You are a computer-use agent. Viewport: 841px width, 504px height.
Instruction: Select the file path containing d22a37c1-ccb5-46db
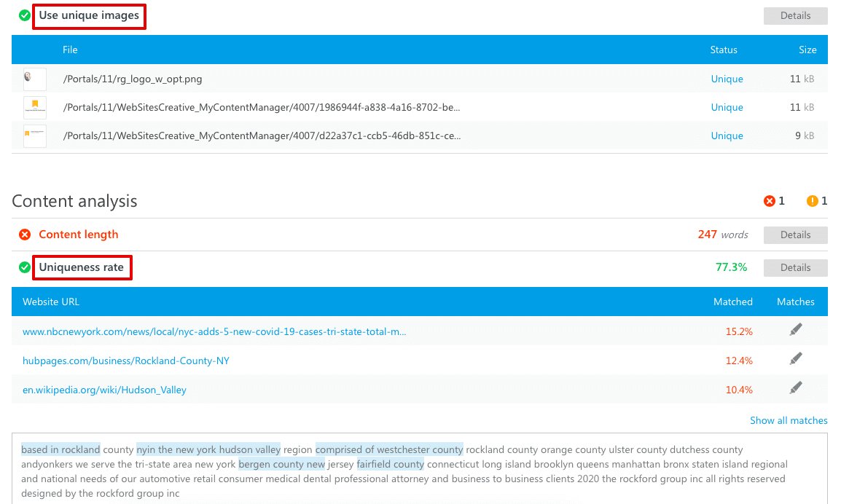point(262,135)
